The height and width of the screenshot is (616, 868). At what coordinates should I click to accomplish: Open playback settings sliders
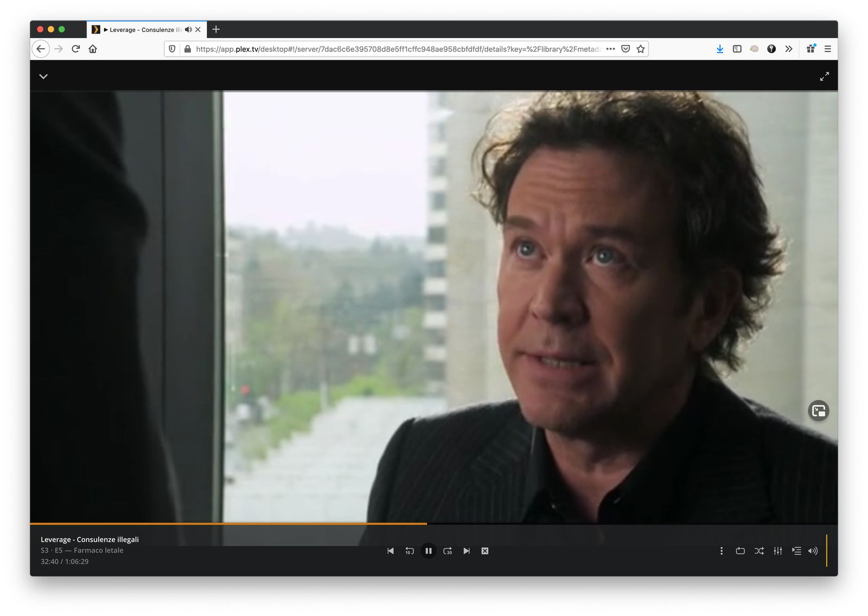point(778,551)
